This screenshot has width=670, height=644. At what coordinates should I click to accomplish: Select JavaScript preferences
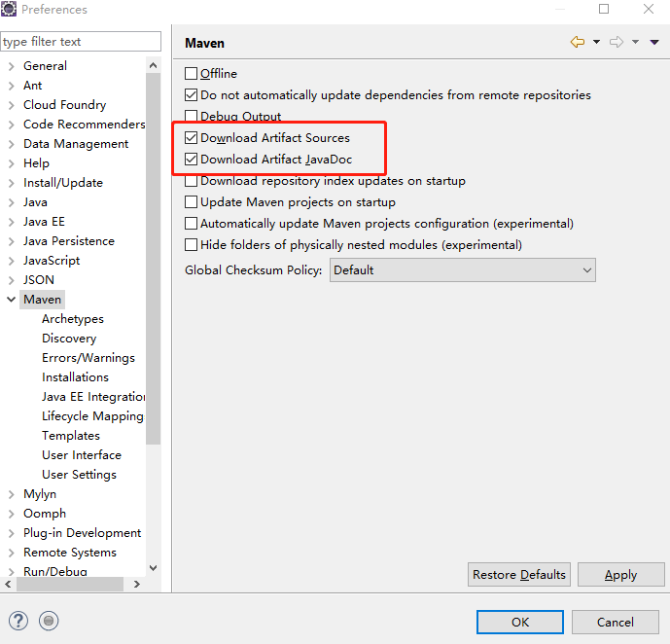point(52,261)
